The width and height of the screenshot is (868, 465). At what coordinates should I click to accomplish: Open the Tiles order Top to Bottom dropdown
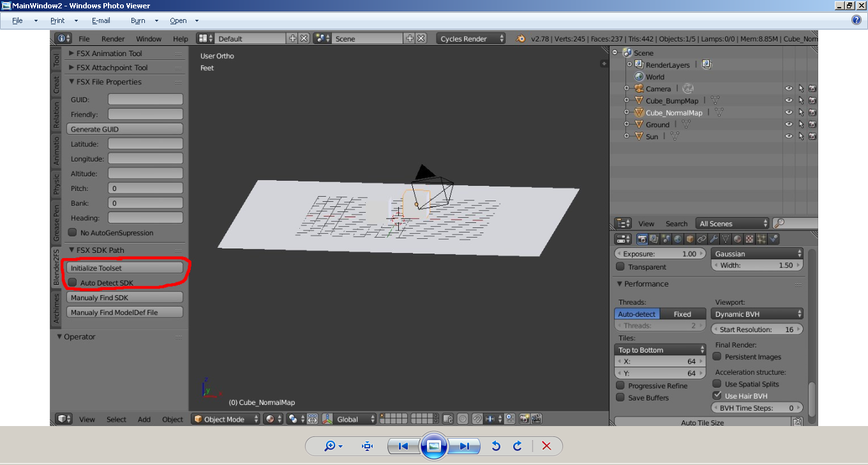[x=660, y=349]
